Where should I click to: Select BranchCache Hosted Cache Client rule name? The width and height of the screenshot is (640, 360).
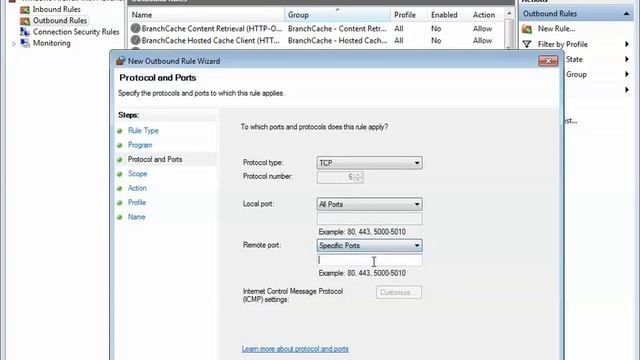(x=210, y=40)
